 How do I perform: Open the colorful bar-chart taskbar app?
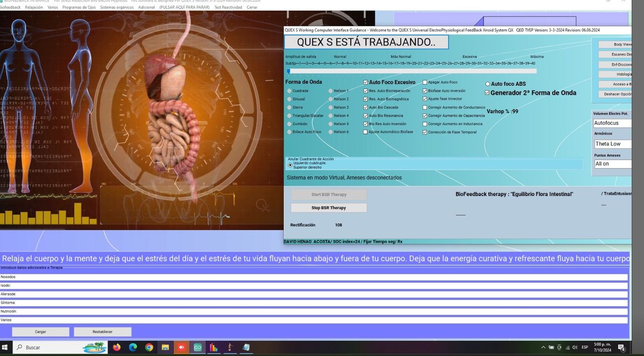tap(213, 347)
